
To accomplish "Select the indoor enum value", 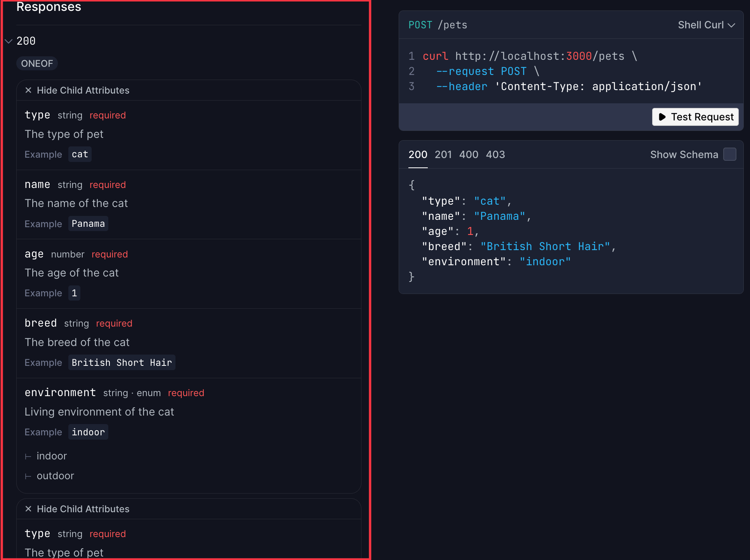I will (x=52, y=456).
